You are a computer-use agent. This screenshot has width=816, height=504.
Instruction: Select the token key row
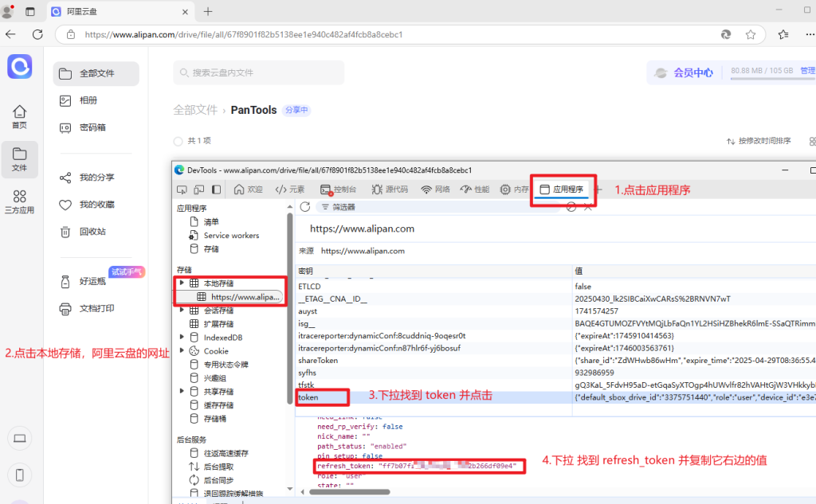pyautogui.click(x=555, y=397)
